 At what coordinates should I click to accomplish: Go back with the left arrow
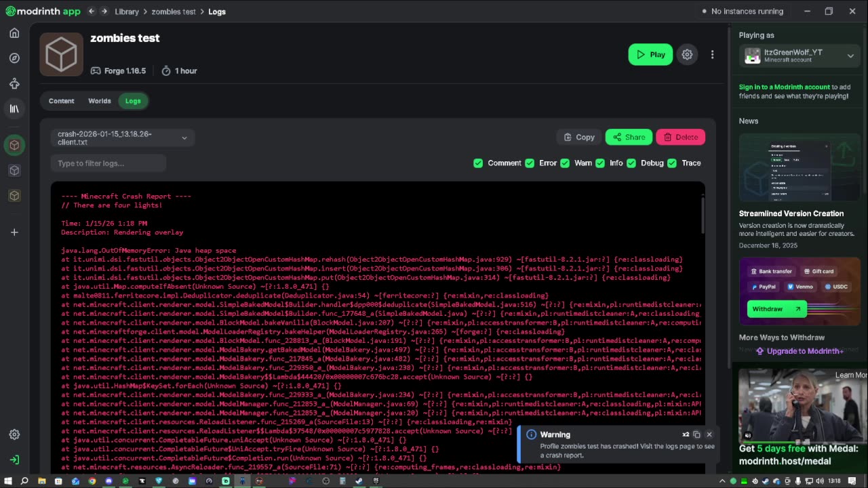click(x=92, y=12)
